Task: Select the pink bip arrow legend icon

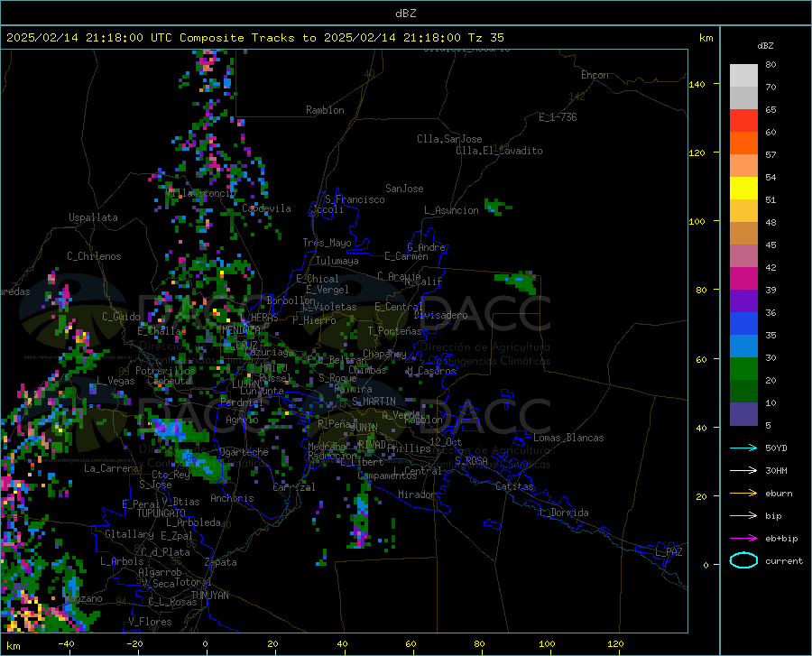Action: point(743,516)
